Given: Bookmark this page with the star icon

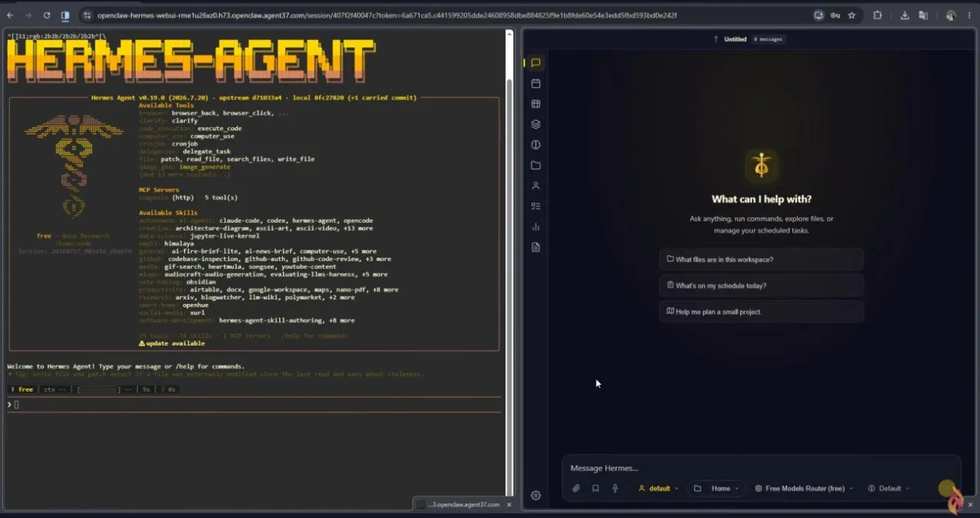Looking at the screenshot, I should pyautogui.click(x=851, y=15).
